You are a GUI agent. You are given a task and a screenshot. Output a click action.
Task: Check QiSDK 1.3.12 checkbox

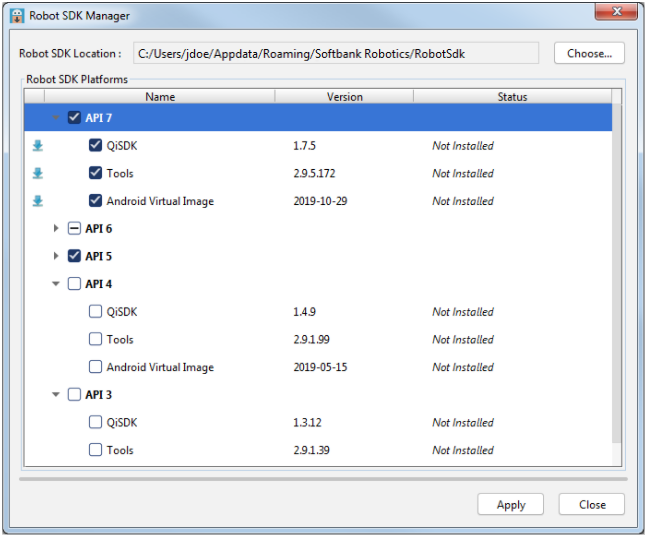(95, 422)
